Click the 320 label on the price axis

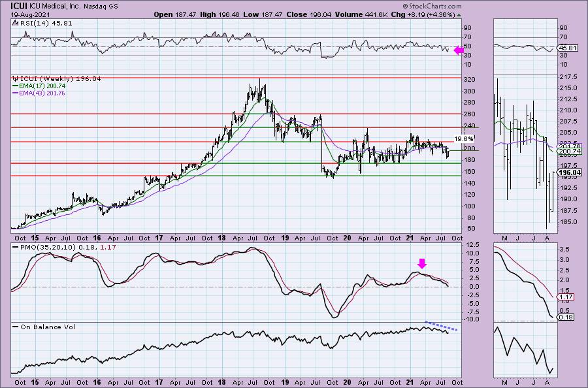pos(470,80)
